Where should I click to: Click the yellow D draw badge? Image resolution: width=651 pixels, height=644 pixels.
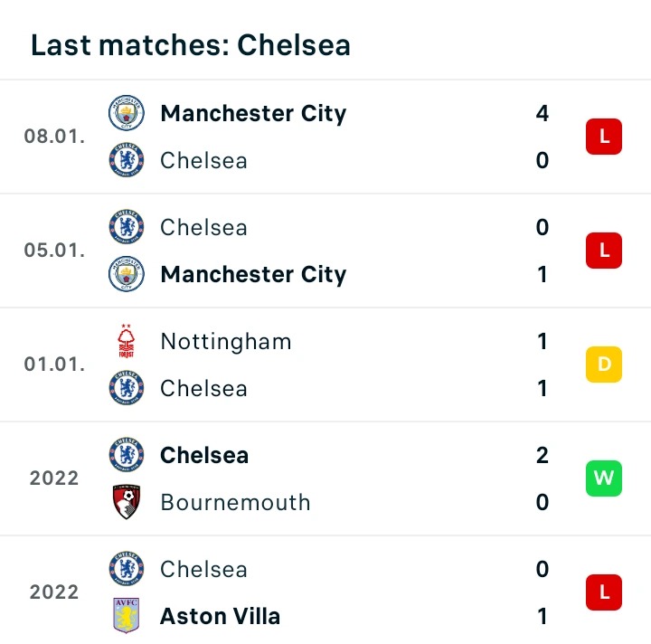(x=604, y=365)
